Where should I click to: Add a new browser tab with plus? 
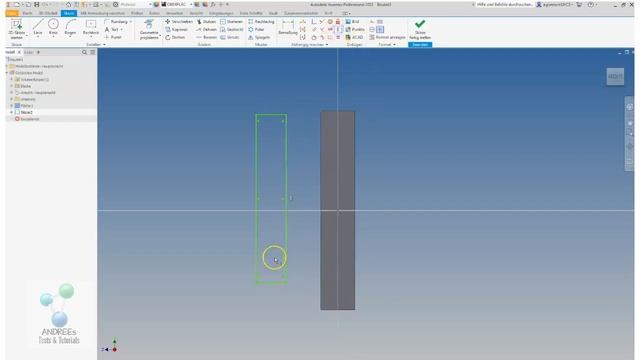(38, 52)
